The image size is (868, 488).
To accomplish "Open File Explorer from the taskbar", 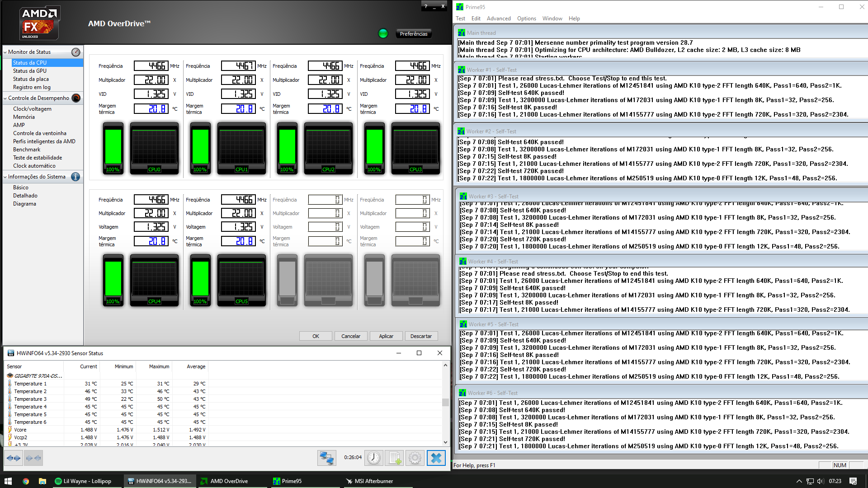I will (x=42, y=481).
